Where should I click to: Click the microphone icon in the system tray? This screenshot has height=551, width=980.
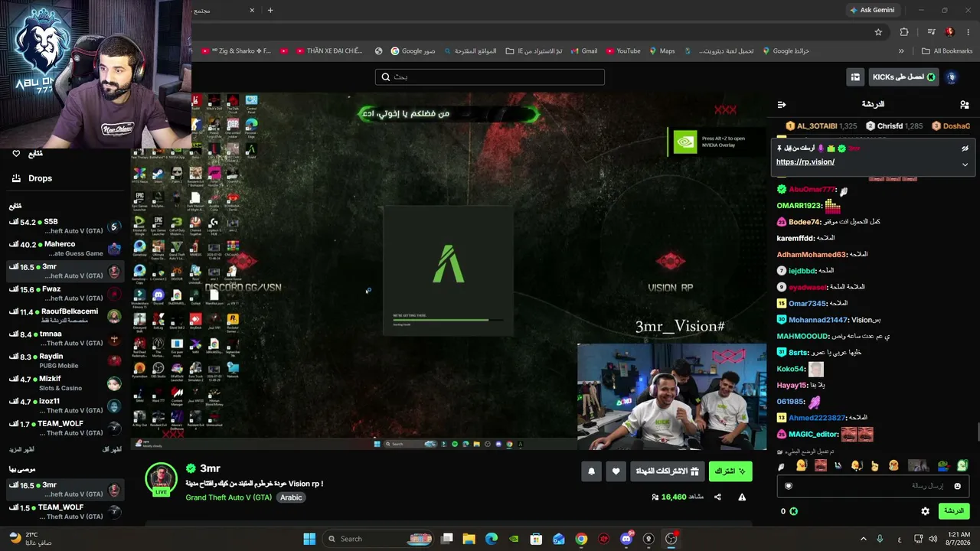(x=880, y=539)
